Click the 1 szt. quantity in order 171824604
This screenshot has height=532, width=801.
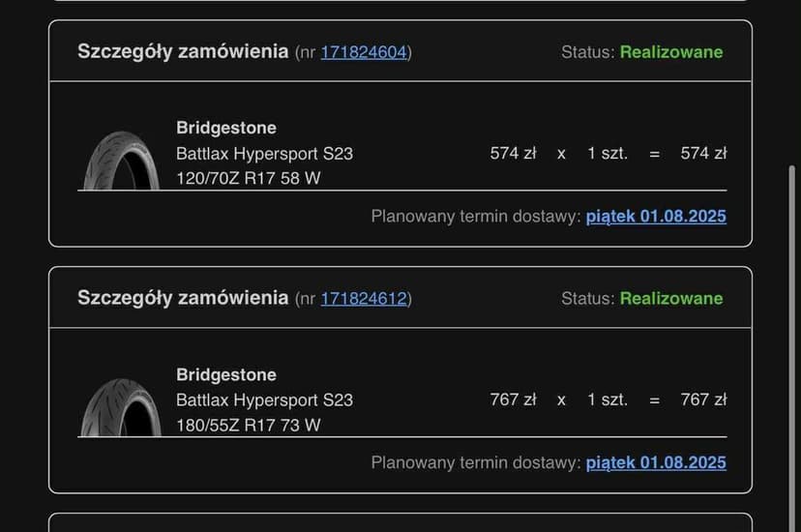pyautogui.click(x=608, y=153)
